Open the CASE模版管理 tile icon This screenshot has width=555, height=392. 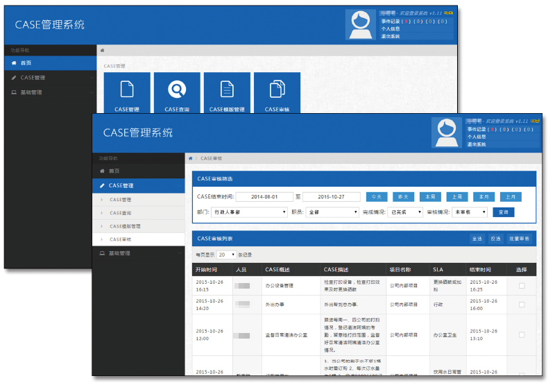227,90
